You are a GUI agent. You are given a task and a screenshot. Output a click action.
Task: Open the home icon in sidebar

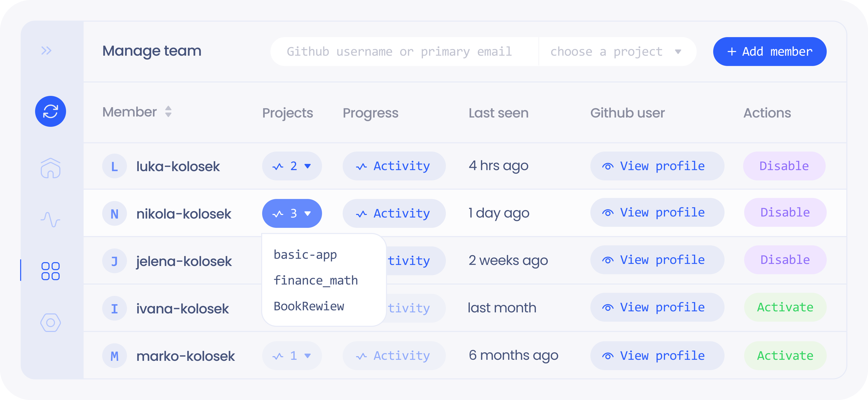pyautogui.click(x=51, y=168)
